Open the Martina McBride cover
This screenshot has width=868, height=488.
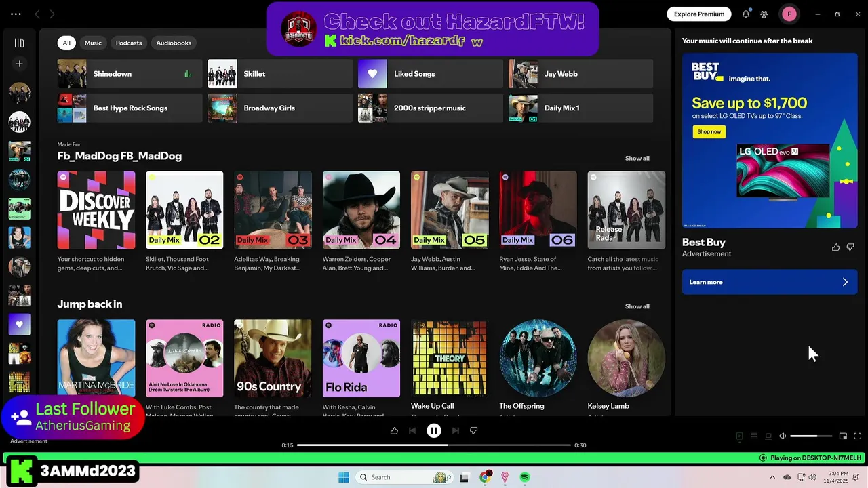96,359
